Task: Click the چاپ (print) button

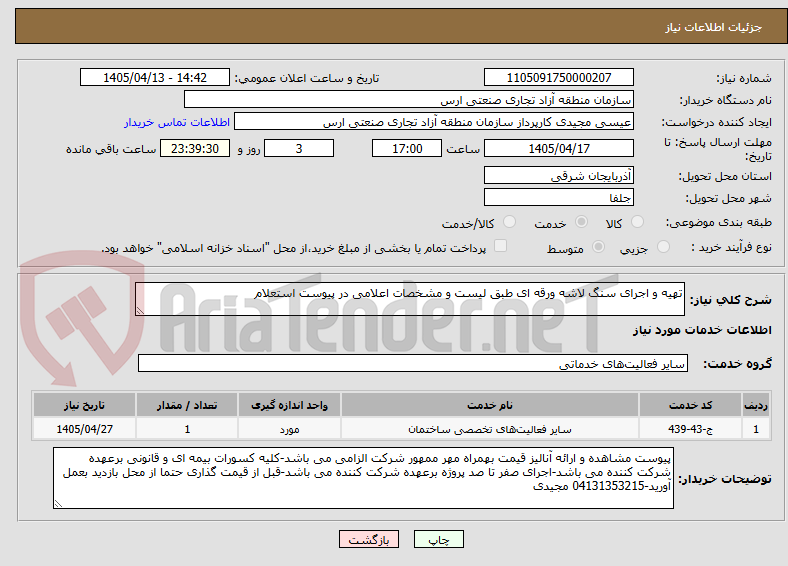Action: click(438, 539)
